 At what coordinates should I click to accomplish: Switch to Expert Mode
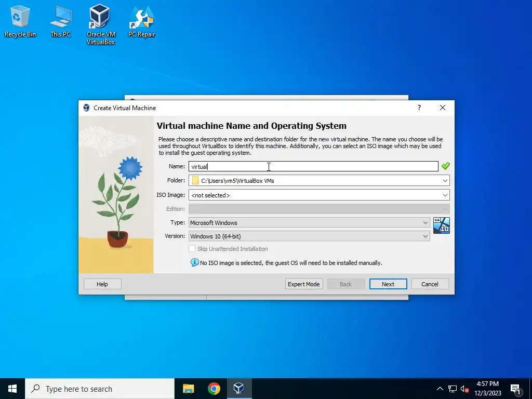303,284
